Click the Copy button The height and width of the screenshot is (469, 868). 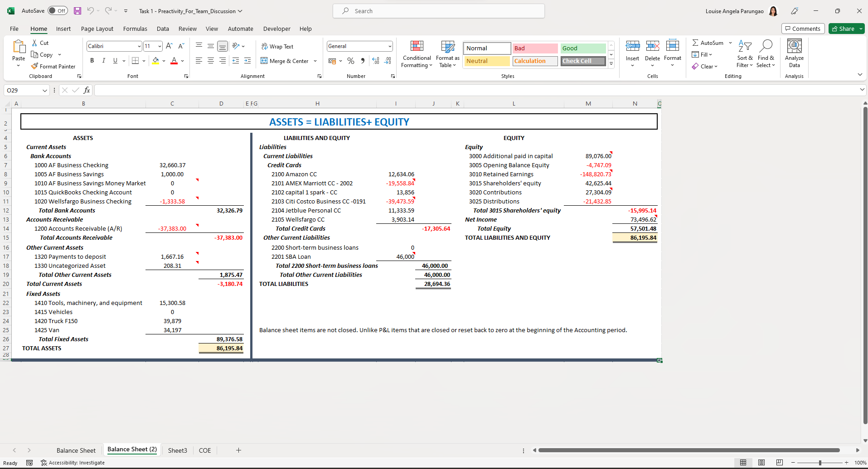42,54
